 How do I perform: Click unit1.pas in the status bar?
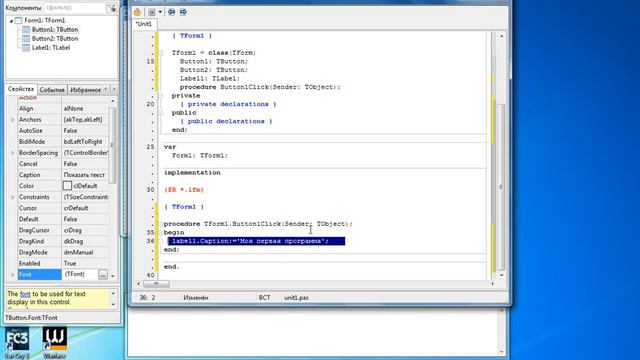pyautogui.click(x=296, y=298)
